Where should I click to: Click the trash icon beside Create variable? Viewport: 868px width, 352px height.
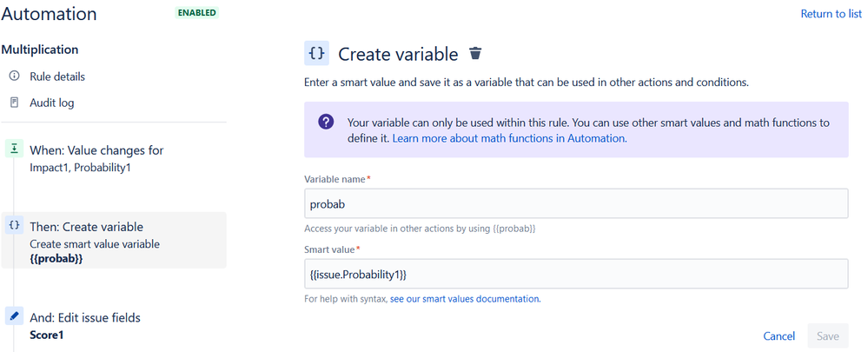pos(474,54)
